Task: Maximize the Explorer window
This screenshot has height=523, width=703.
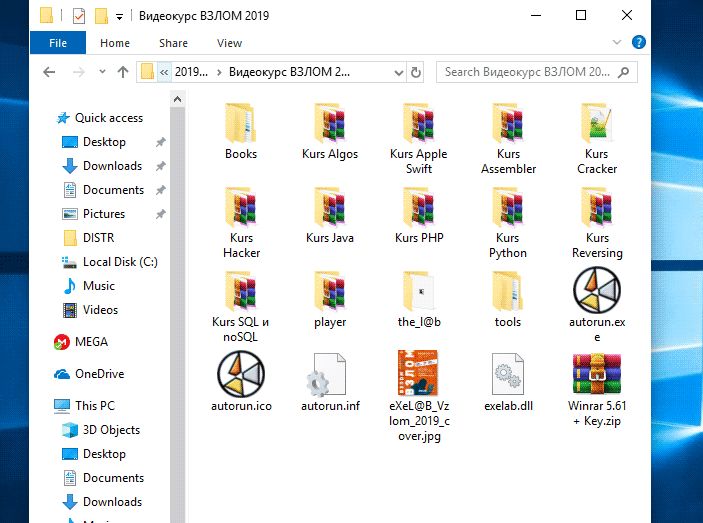Action: point(581,16)
